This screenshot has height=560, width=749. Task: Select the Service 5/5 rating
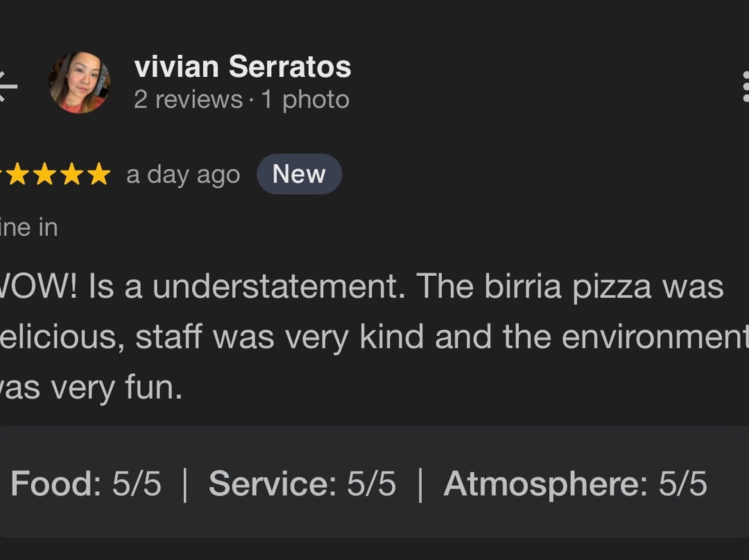(x=302, y=483)
